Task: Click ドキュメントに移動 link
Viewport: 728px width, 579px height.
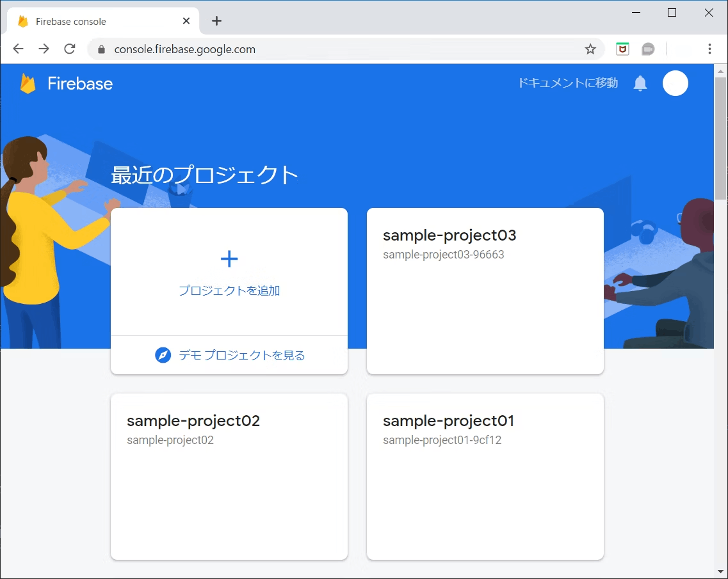Action: (568, 83)
